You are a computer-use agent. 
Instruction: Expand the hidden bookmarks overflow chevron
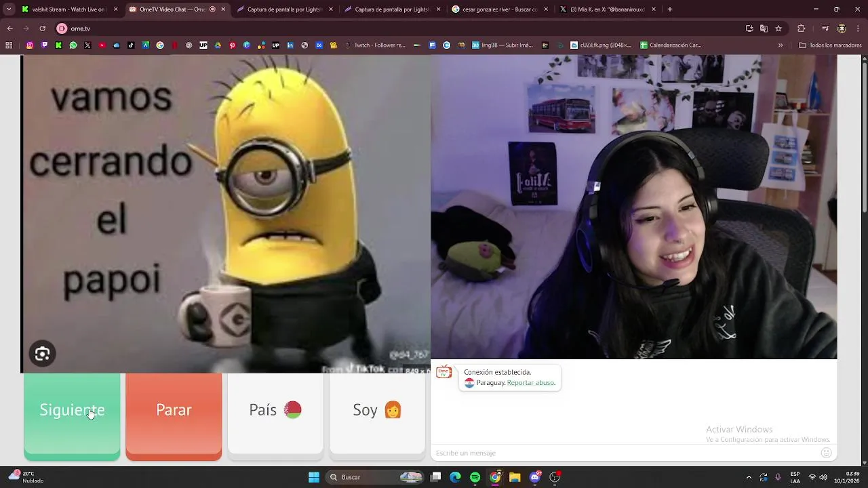pyautogui.click(x=781, y=45)
